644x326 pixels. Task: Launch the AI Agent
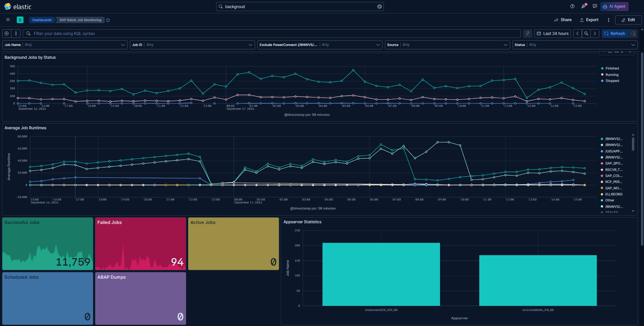click(614, 6)
